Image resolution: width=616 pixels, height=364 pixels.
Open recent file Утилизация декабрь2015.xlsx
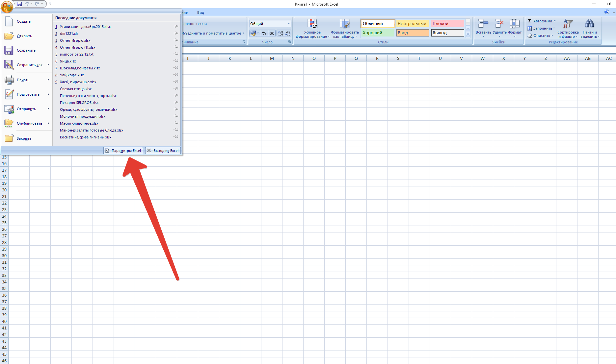[85, 27]
